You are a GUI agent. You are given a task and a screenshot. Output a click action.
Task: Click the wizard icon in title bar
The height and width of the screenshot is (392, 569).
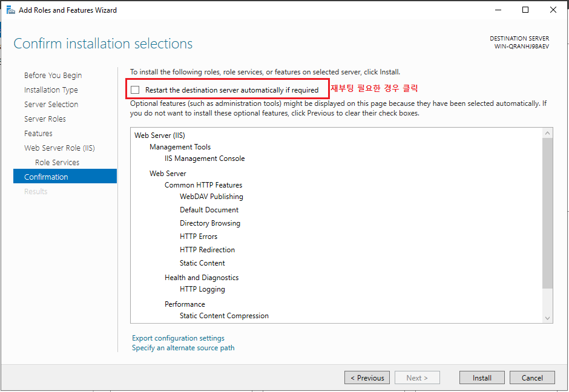coord(10,10)
